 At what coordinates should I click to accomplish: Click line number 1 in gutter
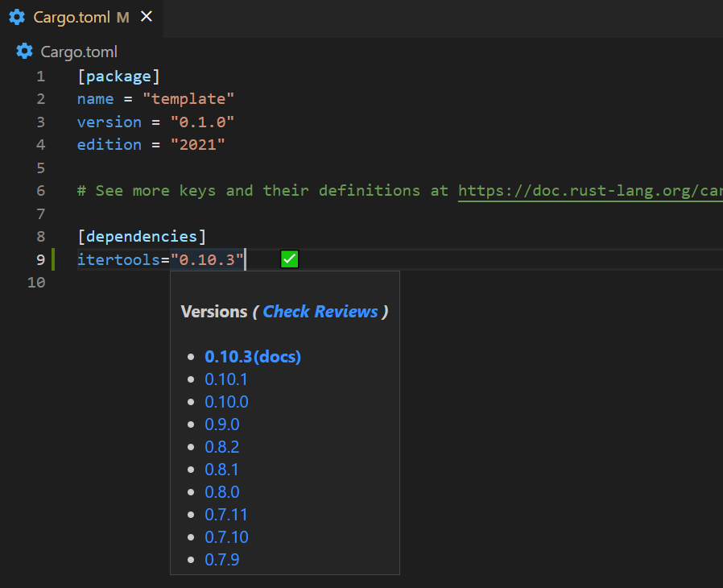pos(40,76)
